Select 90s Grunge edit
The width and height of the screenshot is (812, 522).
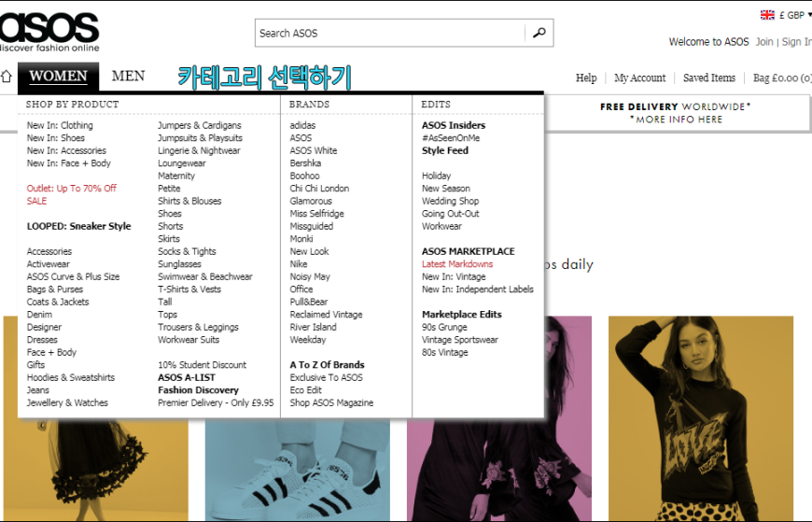444,327
